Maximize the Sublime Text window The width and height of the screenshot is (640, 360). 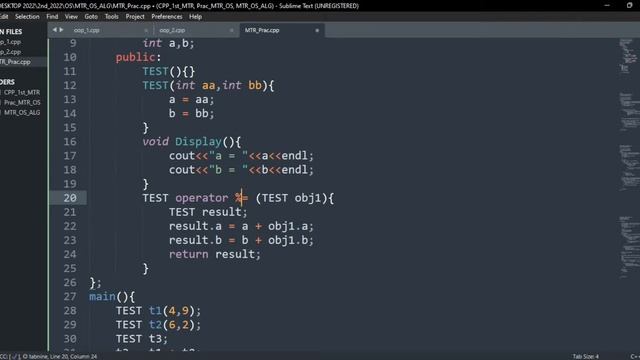(x=629, y=6)
